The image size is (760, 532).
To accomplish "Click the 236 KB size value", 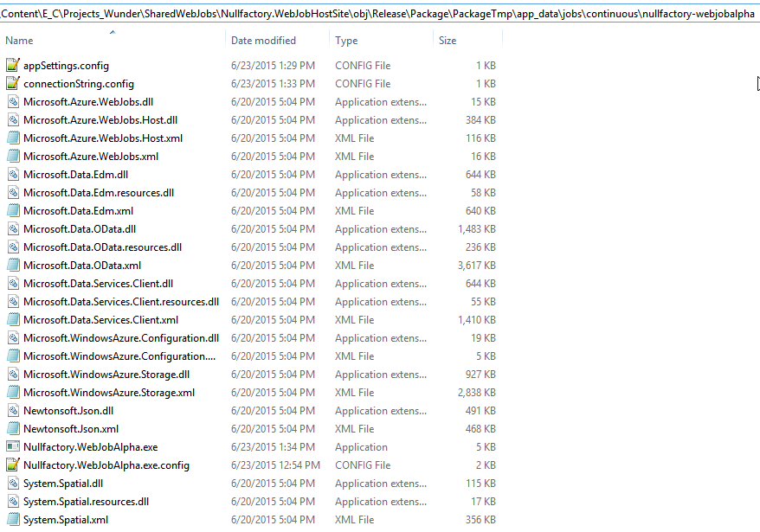I will click(480, 247).
